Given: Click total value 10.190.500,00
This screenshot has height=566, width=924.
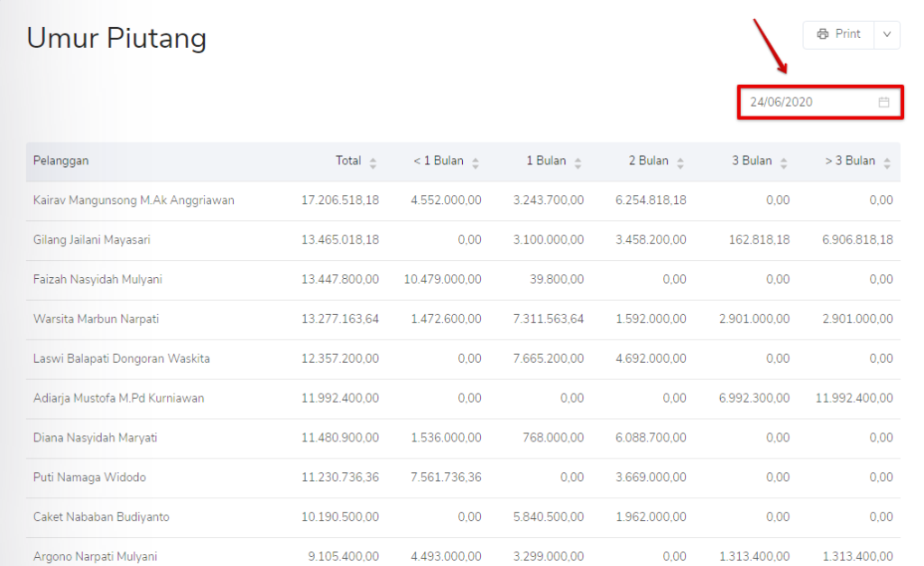Looking at the screenshot, I should tap(340, 516).
